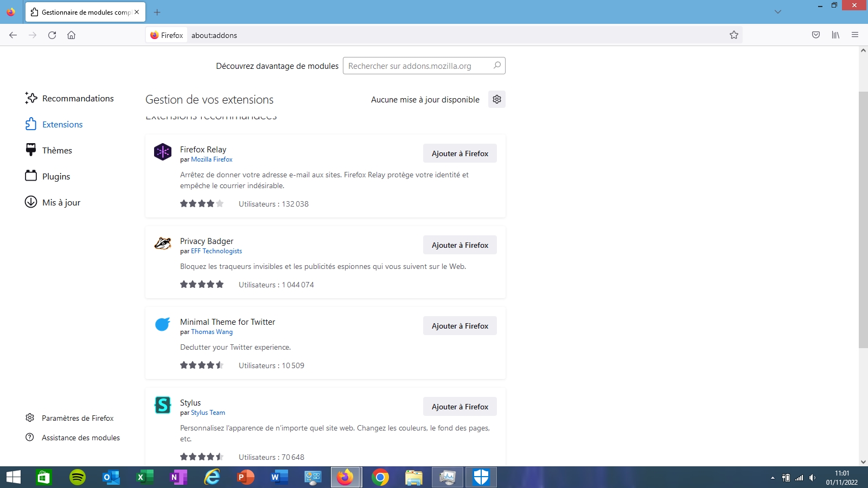Screen dimensions: 868x488
Task: Click the search magnifier icon
Action: pyautogui.click(x=497, y=66)
